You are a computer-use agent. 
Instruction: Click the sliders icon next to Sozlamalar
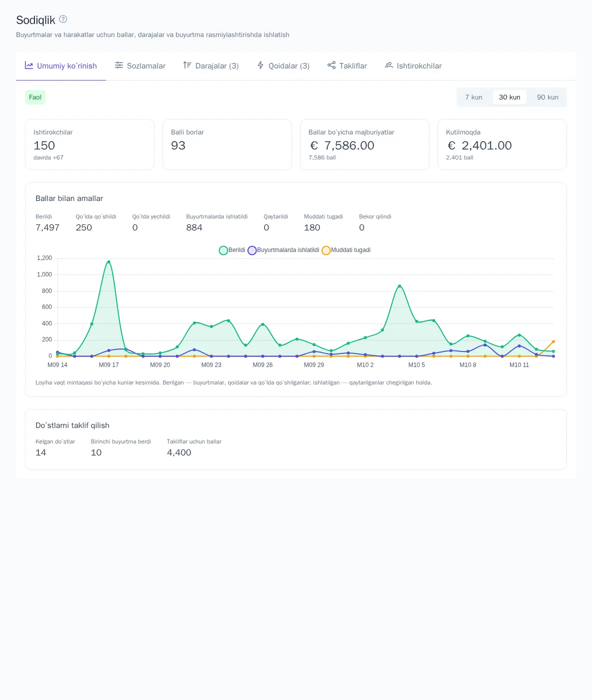[119, 65]
